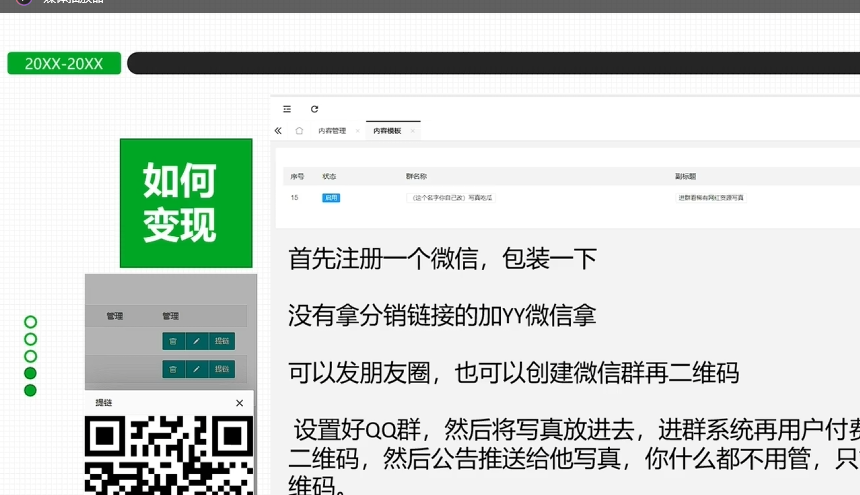Image resolution: width=860 pixels, height=495 pixels.
Task: Select the 内容模板 tab
Action: 387,131
